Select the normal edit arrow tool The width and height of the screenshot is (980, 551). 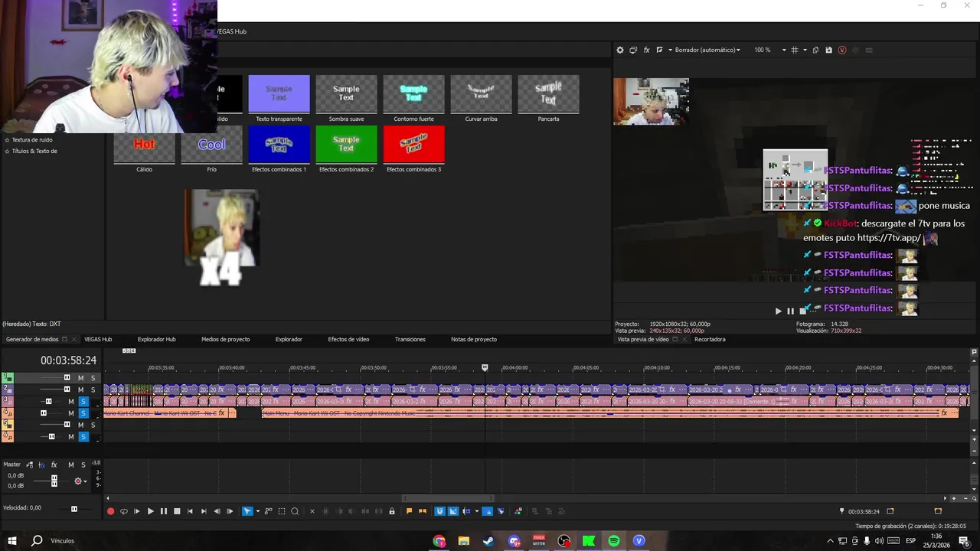pyautogui.click(x=247, y=511)
